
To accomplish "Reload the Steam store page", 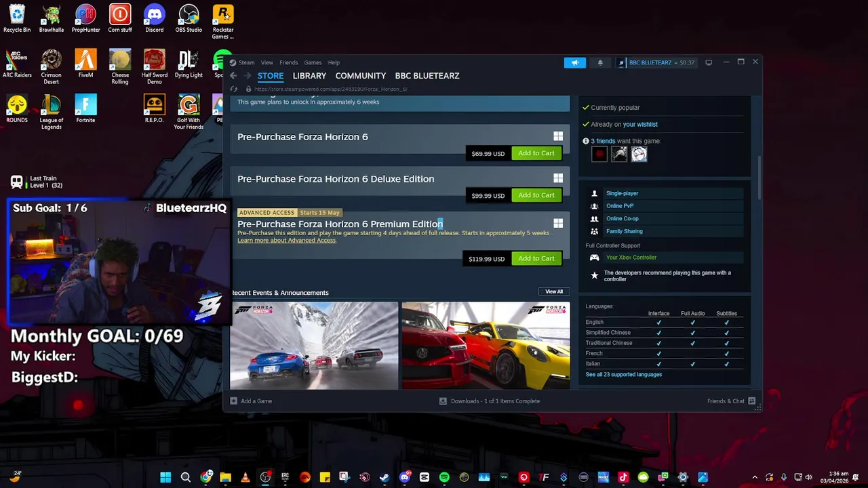I will [234, 89].
